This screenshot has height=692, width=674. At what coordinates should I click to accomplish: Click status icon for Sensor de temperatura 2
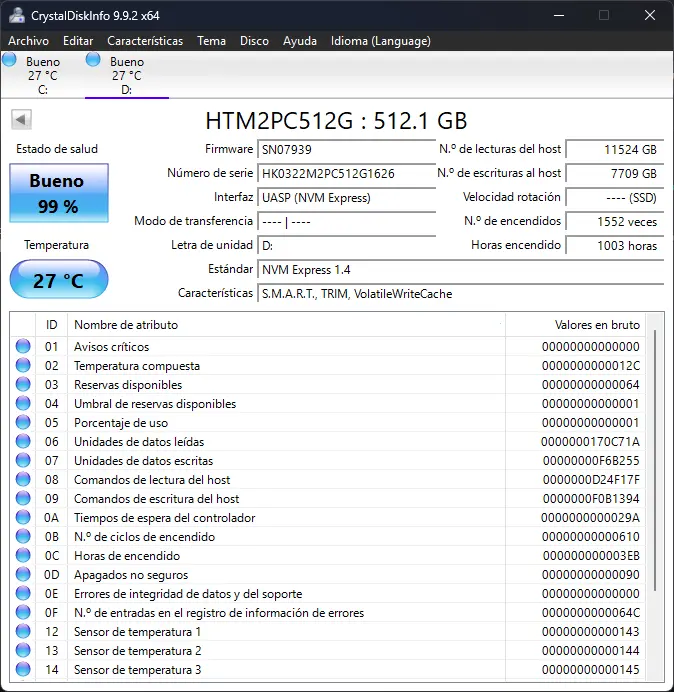(x=23, y=650)
